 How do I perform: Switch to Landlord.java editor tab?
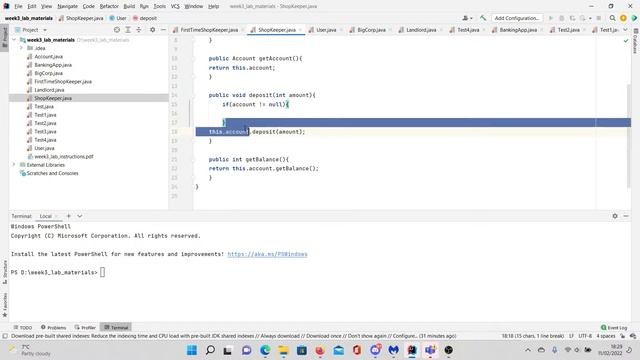pyautogui.click(x=421, y=30)
